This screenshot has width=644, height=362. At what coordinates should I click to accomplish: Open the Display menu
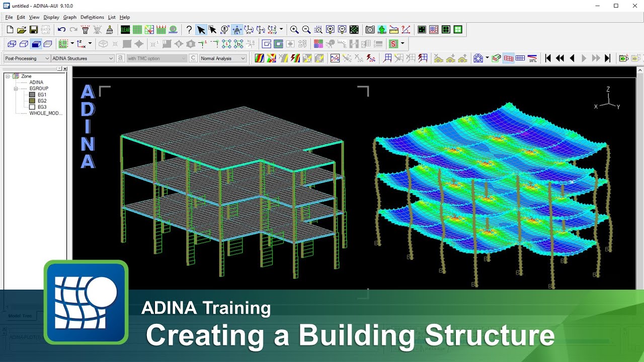pos(51,17)
